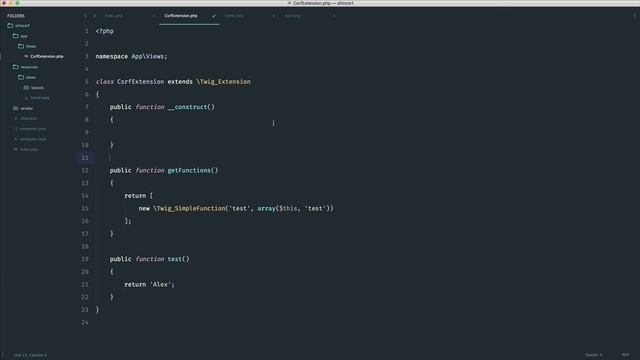Click the 'array' call on line 15
This screenshot has width=640, height=360.
point(266,208)
